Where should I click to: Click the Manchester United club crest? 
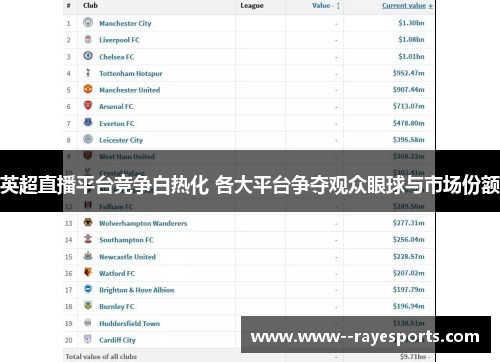coord(88,89)
